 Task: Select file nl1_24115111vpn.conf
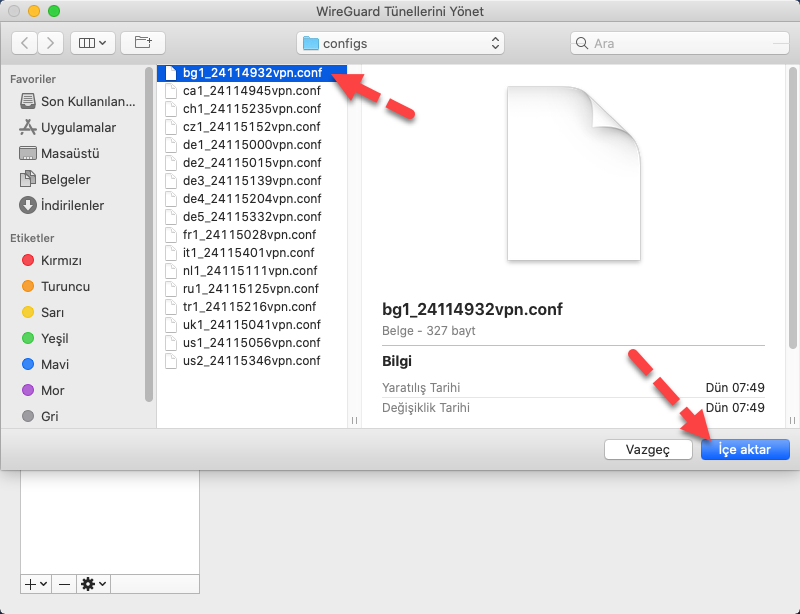[x=252, y=271]
